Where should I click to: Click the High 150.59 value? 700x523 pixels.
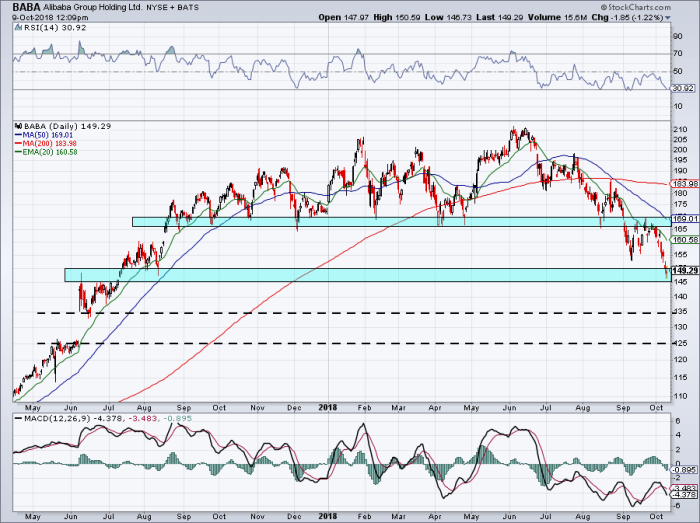[397, 17]
